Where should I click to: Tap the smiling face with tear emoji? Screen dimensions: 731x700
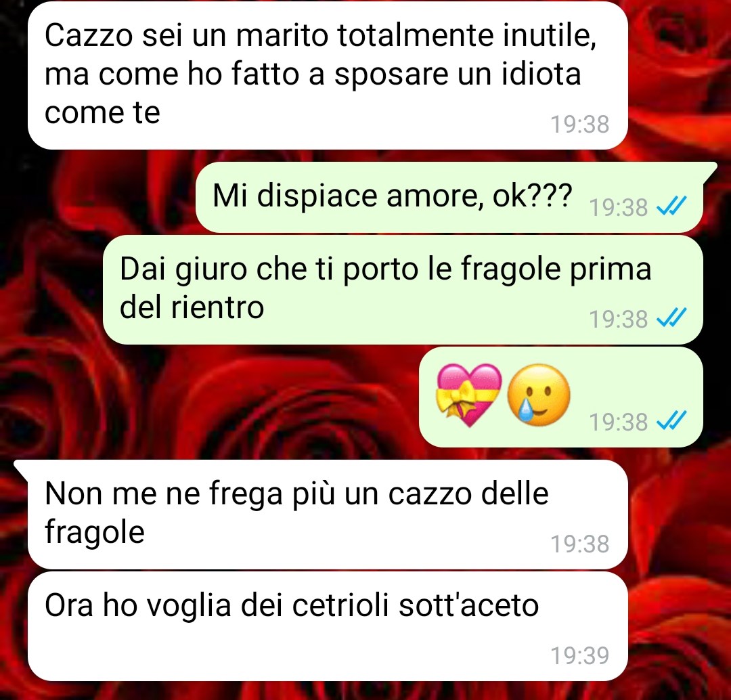(539, 395)
